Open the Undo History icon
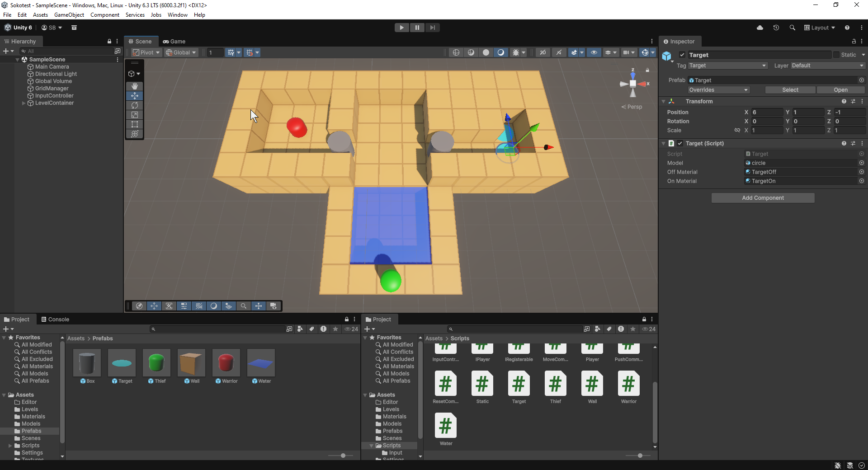 click(x=776, y=28)
